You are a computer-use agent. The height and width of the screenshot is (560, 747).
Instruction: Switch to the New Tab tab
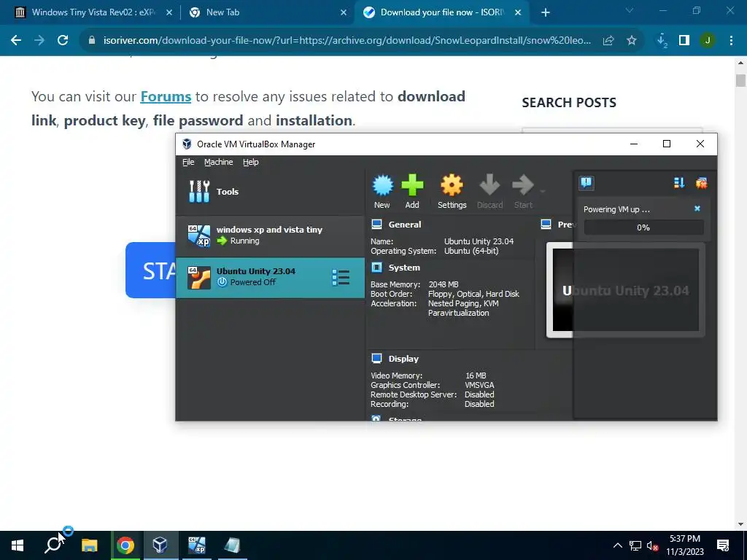click(x=267, y=12)
